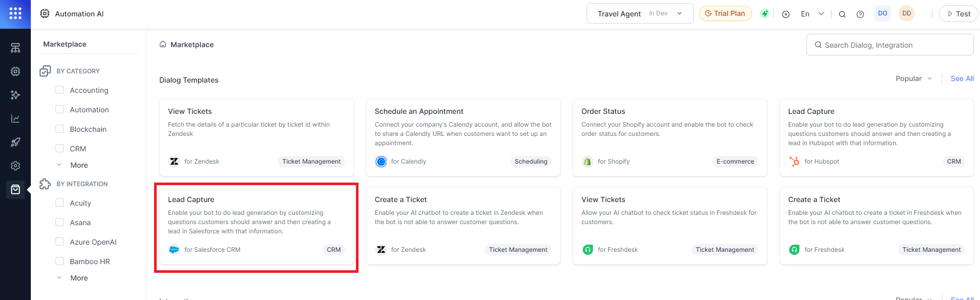Screen dimensions: 980x300
Task: Open the app launcher grid icon
Action: [x=15, y=14]
